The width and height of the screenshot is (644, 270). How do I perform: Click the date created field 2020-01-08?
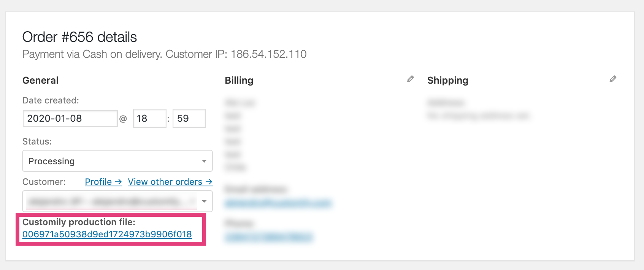click(70, 119)
